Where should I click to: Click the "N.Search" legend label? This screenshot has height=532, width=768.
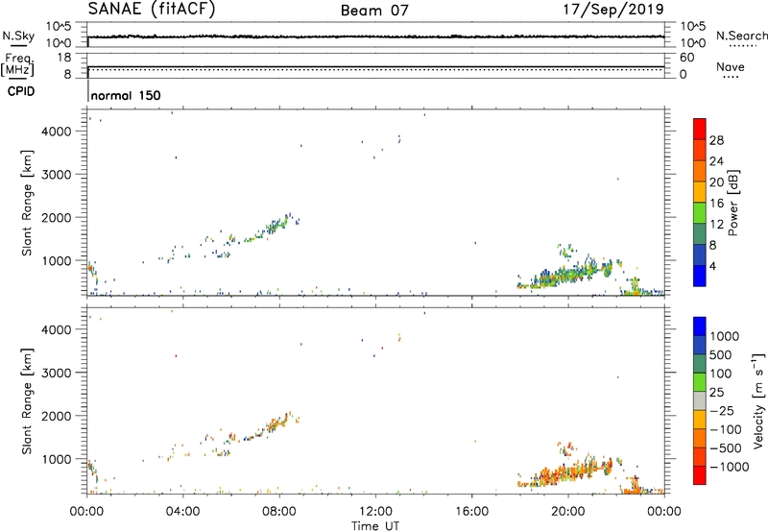point(742,36)
